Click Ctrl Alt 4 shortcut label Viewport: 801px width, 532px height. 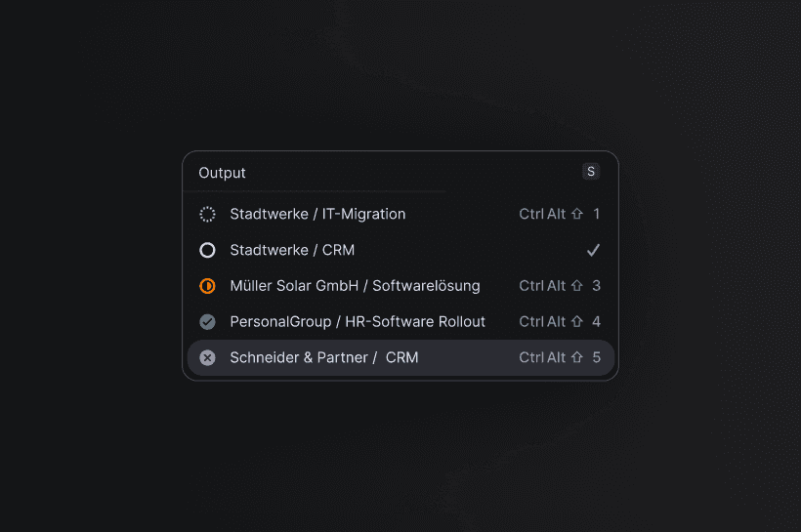559,321
